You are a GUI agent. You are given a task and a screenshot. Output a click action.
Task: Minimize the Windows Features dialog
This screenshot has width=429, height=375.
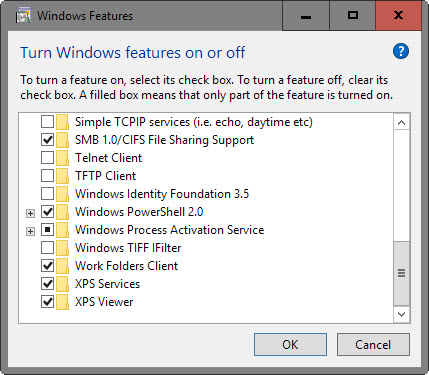[x=306, y=16]
